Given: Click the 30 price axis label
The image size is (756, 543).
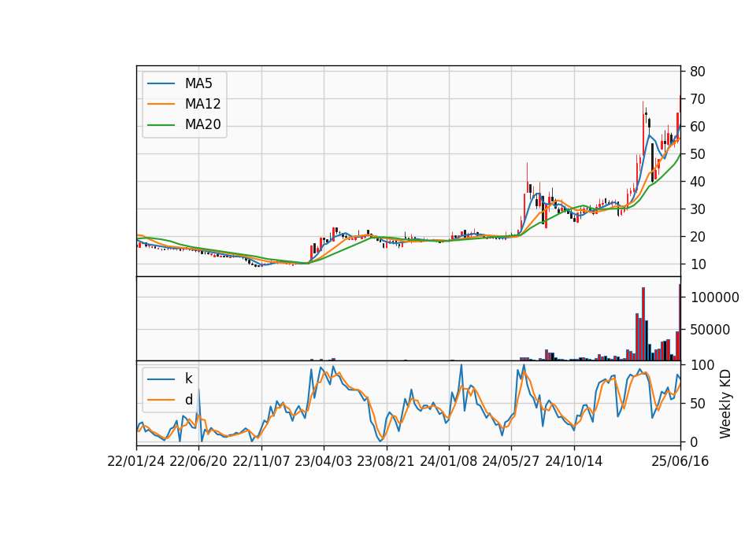Looking at the screenshot, I should click(x=698, y=209).
